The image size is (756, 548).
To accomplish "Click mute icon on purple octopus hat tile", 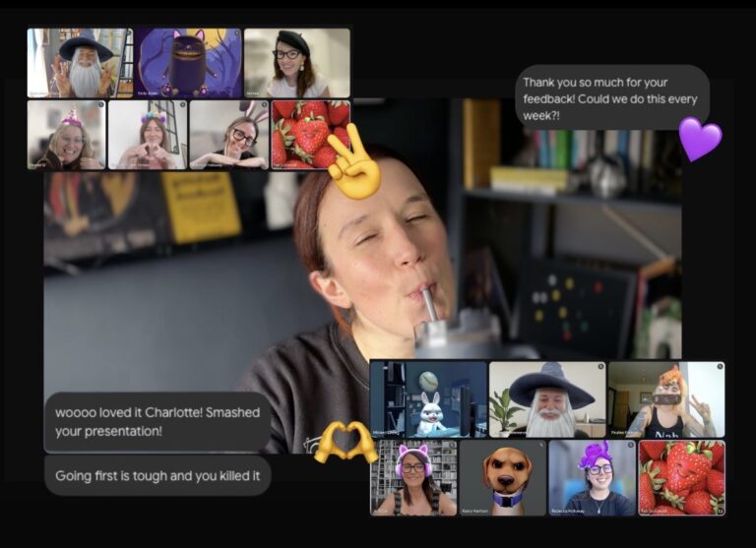I will click(631, 445).
